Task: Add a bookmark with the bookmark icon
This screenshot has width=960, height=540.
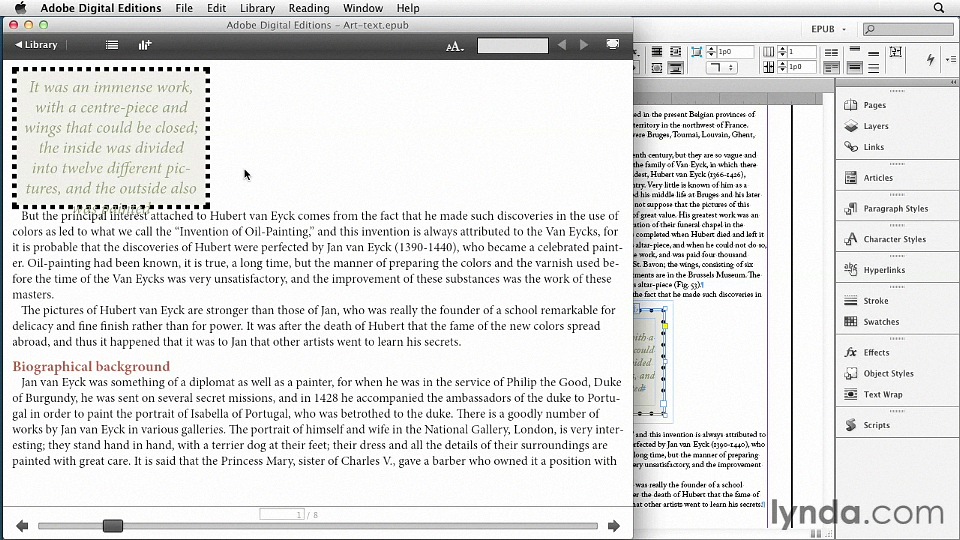Action: [x=144, y=45]
